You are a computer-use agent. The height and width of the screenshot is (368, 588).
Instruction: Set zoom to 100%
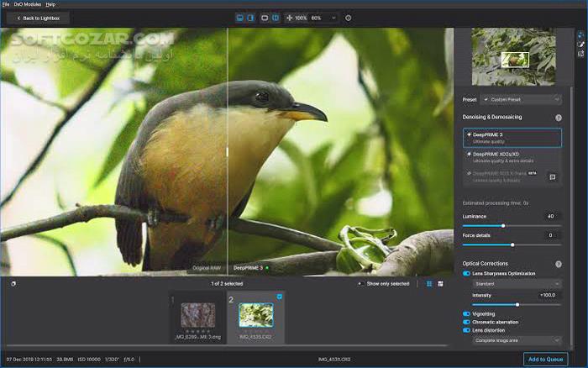[x=301, y=18]
